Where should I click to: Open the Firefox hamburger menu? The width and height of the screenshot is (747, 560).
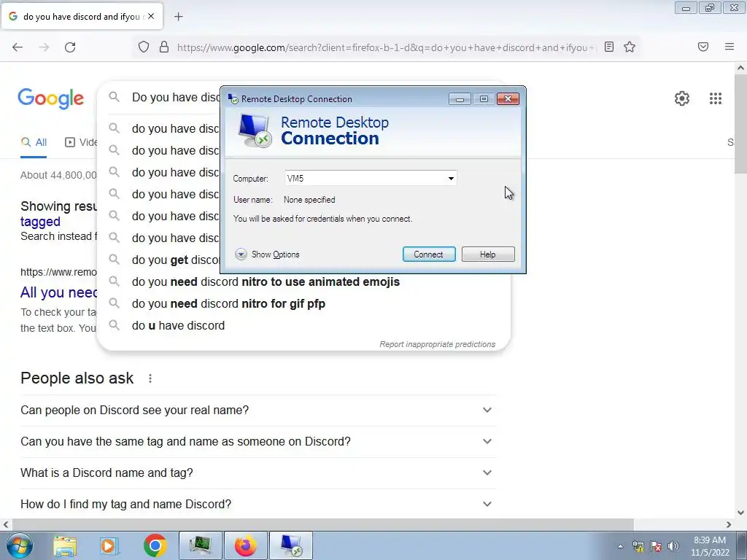pyautogui.click(x=729, y=47)
